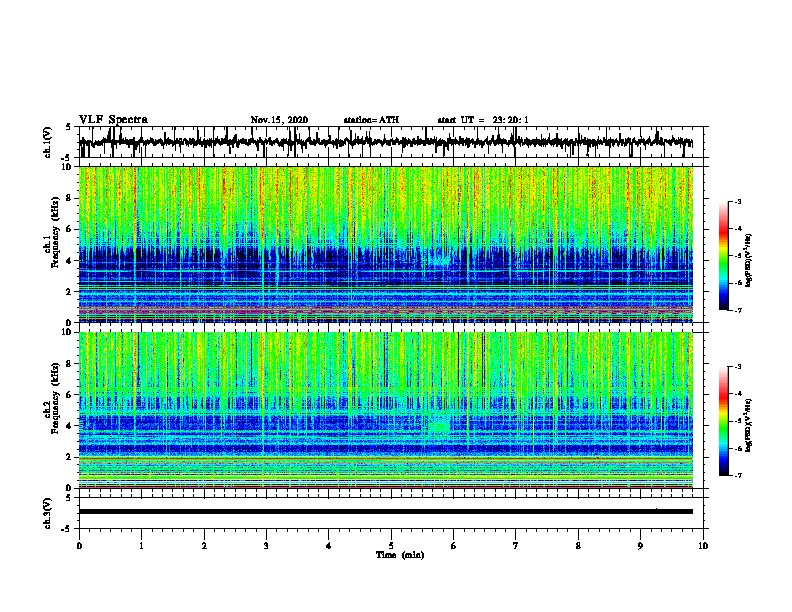Click the "-7" label on ch.1 color bar
792x612 pixels.
[737, 310]
